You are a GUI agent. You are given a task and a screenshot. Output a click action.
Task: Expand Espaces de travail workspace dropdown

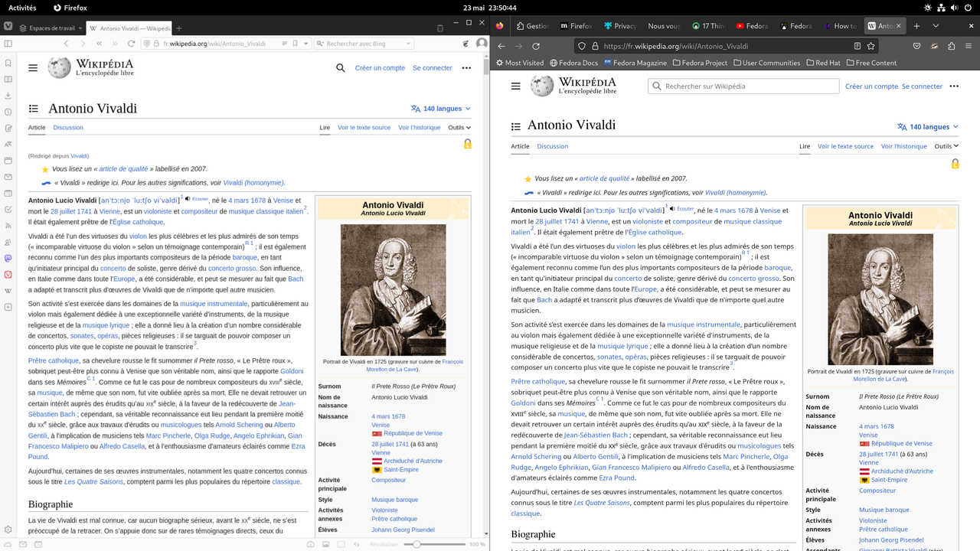(52, 28)
